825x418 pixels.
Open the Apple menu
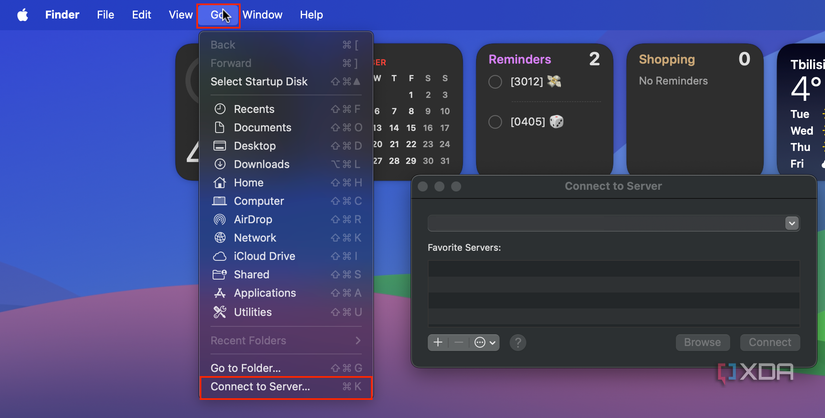[x=22, y=15]
